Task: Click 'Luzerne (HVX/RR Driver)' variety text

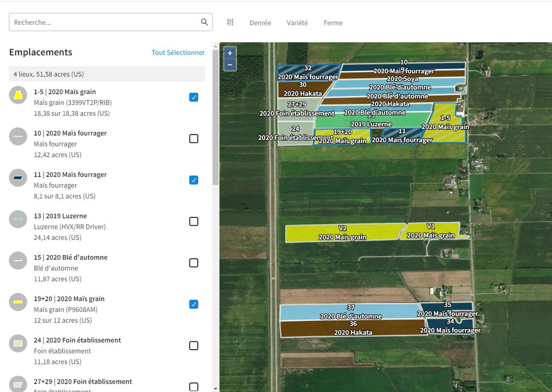Action: pos(70,227)
